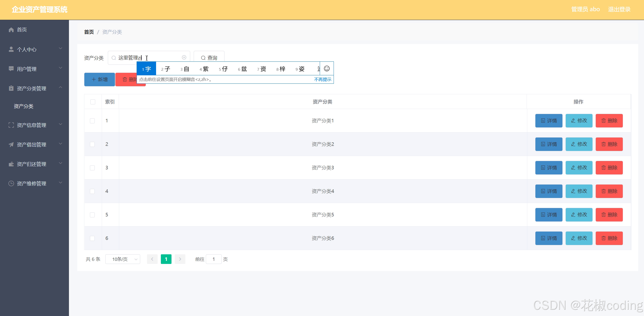The height and width of the screenshot is (316, 644).
Task: Click the 退出登录 logout link
Action: [x=619, y=9]
